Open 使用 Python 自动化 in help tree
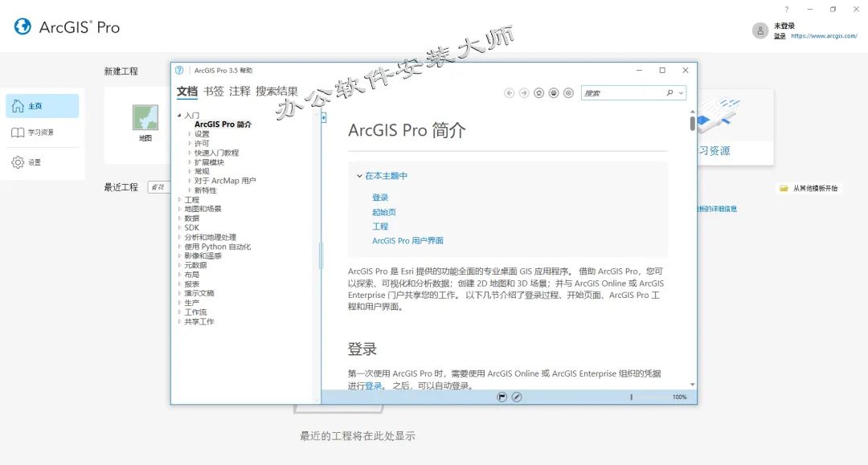 click(218, 247)
